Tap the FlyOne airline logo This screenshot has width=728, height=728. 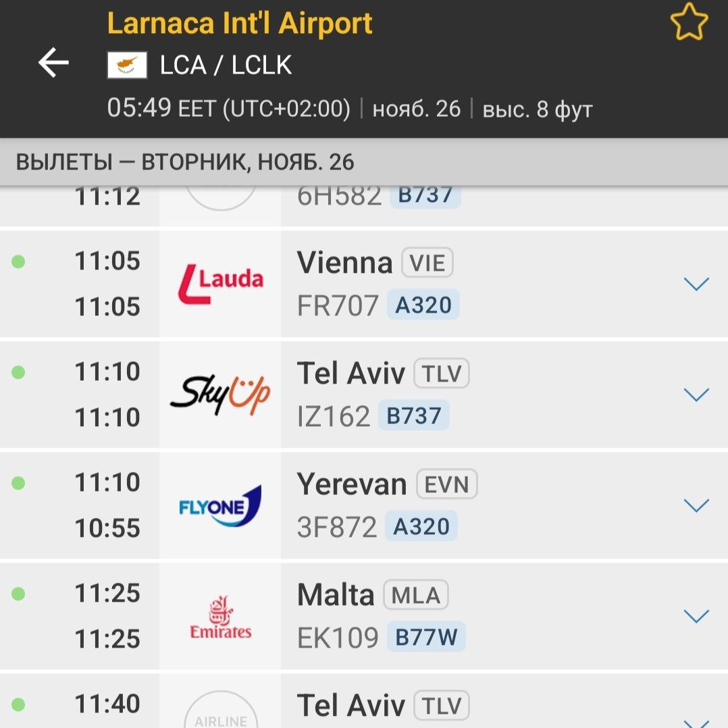pos(220,505)
